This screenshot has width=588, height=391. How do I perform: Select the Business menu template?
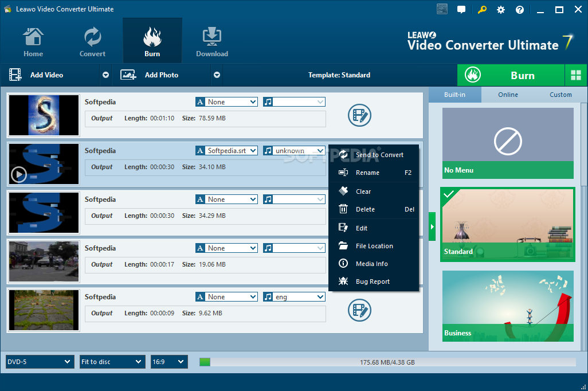point(508,306)
